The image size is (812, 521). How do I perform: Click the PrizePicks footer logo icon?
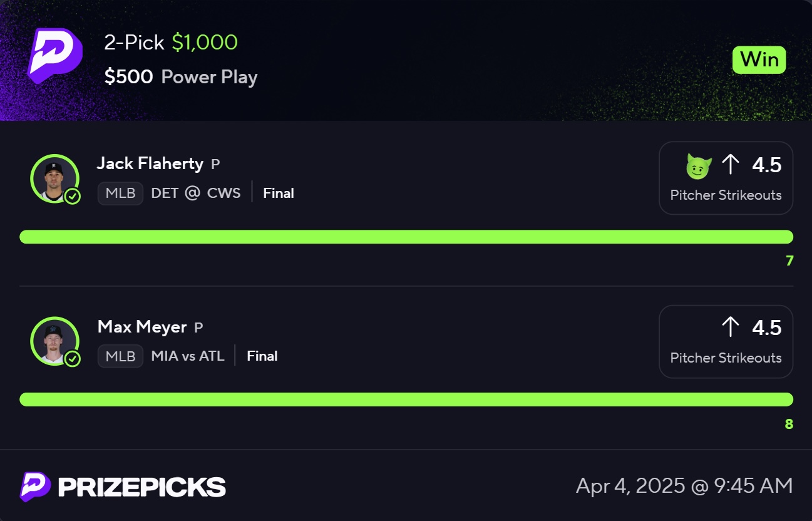[35, 487]
